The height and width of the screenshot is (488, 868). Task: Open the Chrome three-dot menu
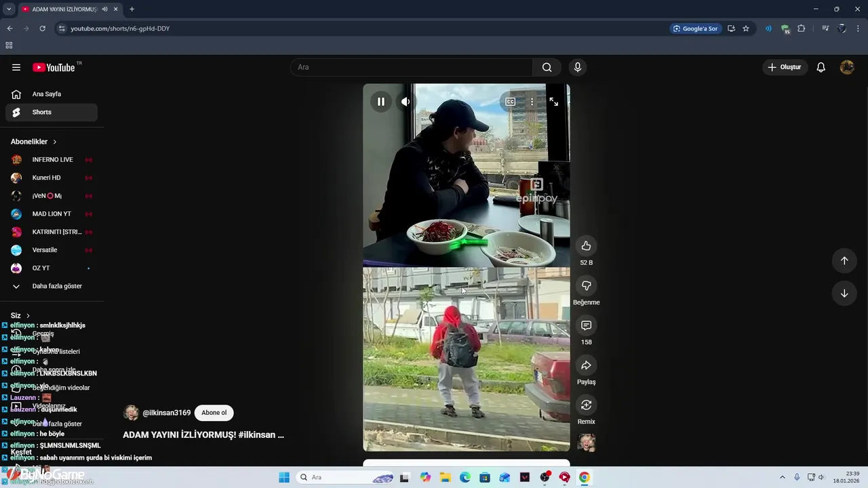click(x=859, y=28)
